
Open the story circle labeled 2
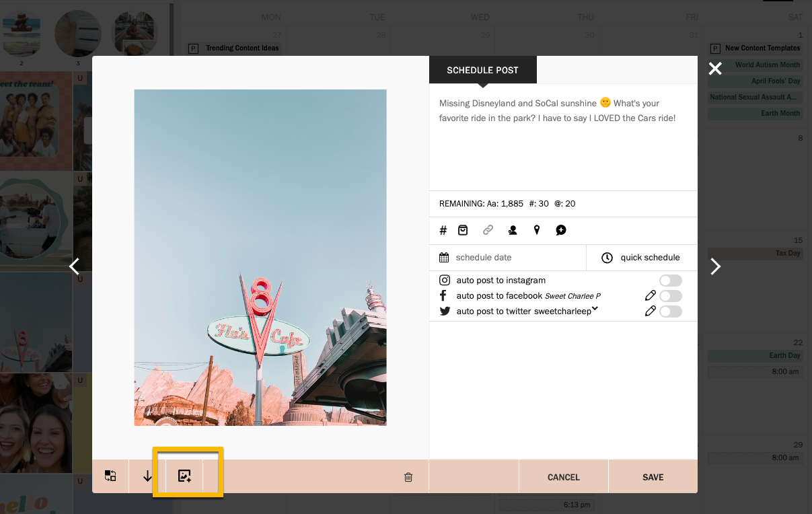[22, 34]
